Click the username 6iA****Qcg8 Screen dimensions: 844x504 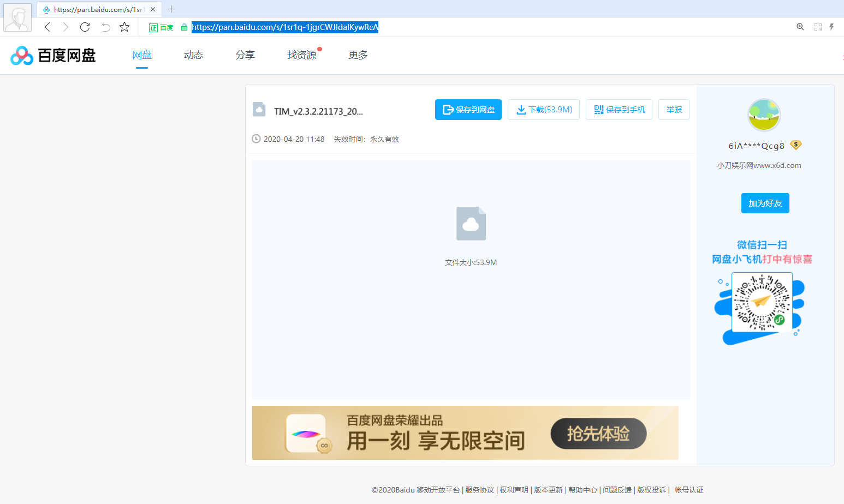point(757,146)
